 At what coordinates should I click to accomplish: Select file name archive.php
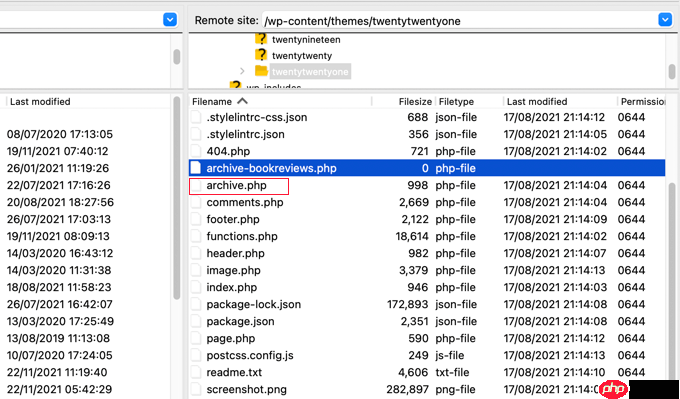point(236,185)
